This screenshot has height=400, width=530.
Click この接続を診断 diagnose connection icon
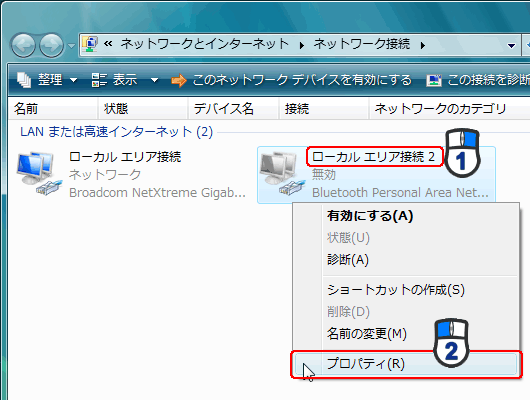point(434,80)
